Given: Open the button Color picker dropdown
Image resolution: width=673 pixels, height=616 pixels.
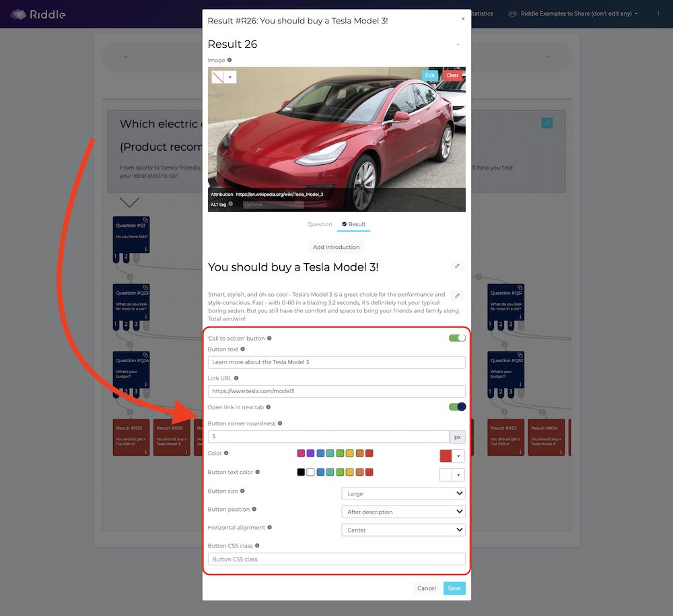Looking at the screenshot, I should coord(458,456).
